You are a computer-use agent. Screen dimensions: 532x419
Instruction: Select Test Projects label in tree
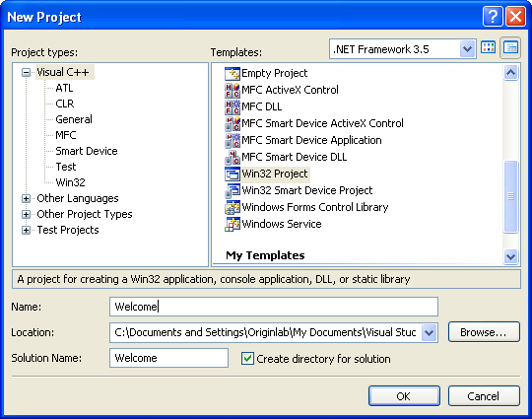[x=68, y=231]
